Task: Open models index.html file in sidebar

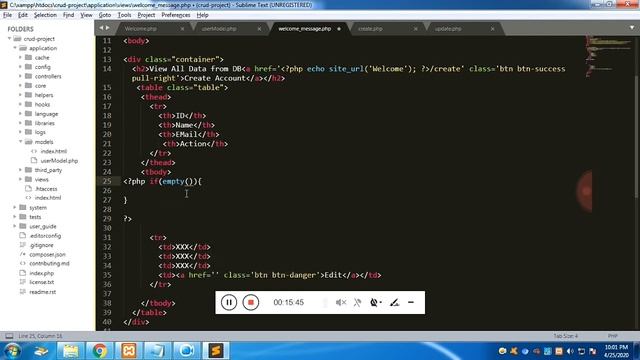Action: 53,151
